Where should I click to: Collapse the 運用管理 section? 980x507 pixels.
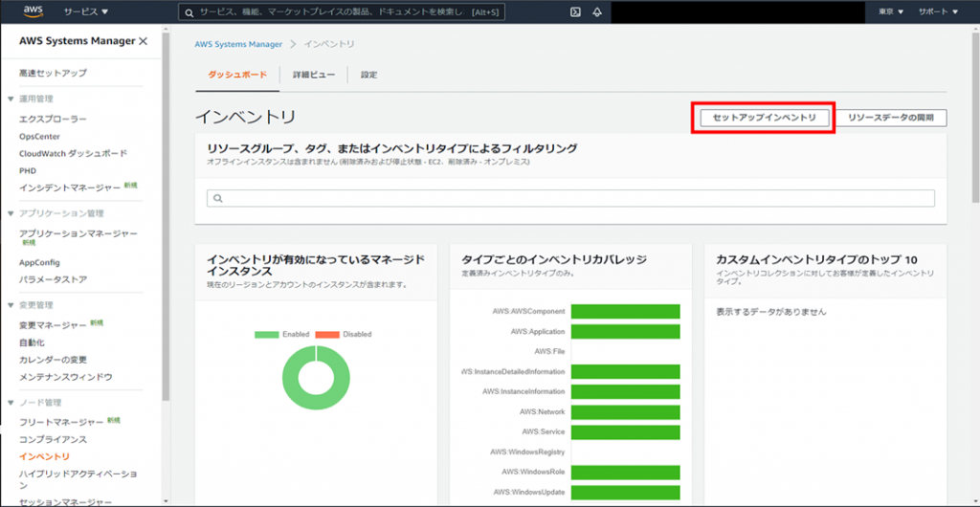(x=11, y=99)
